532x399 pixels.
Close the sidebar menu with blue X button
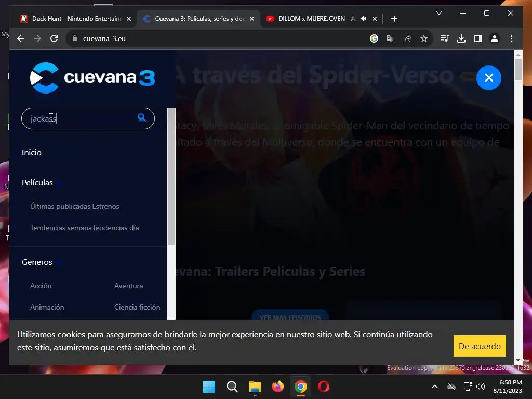coord(488,78)
